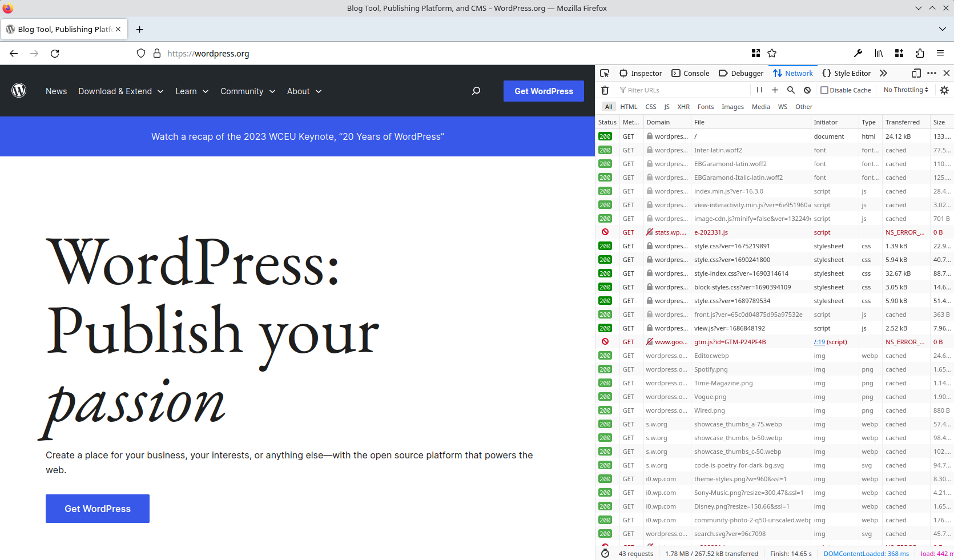Expand the Community menu
The width and height of the screenshot is (954, 560).
pos(248,91)
